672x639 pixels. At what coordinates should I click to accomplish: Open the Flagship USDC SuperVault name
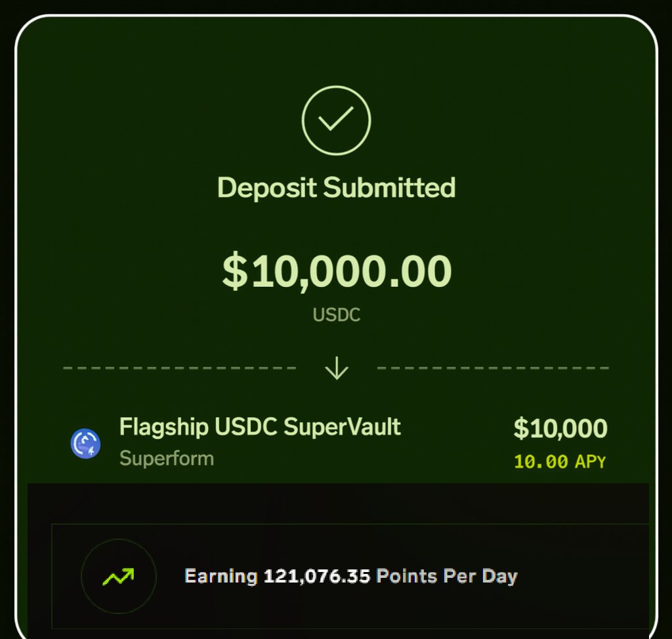(260, 427)
